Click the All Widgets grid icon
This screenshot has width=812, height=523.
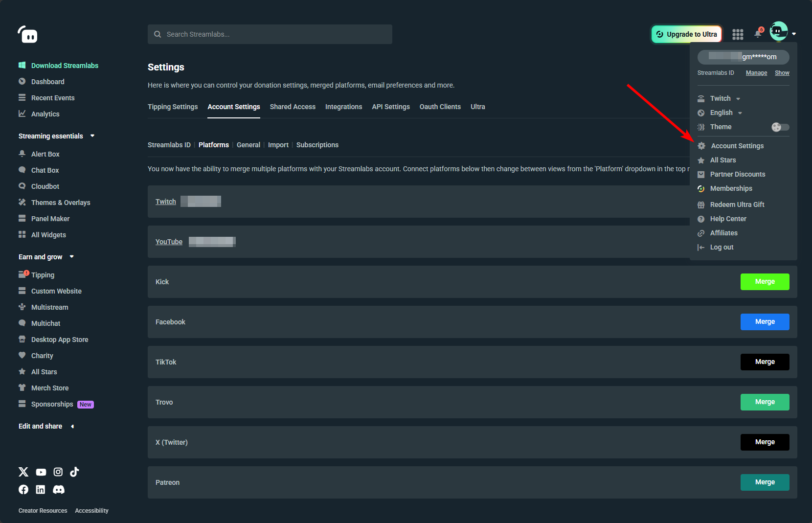22,234
